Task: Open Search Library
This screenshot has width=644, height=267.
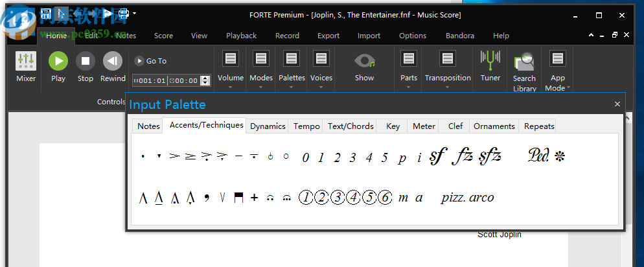Action: tap(525, 72)
